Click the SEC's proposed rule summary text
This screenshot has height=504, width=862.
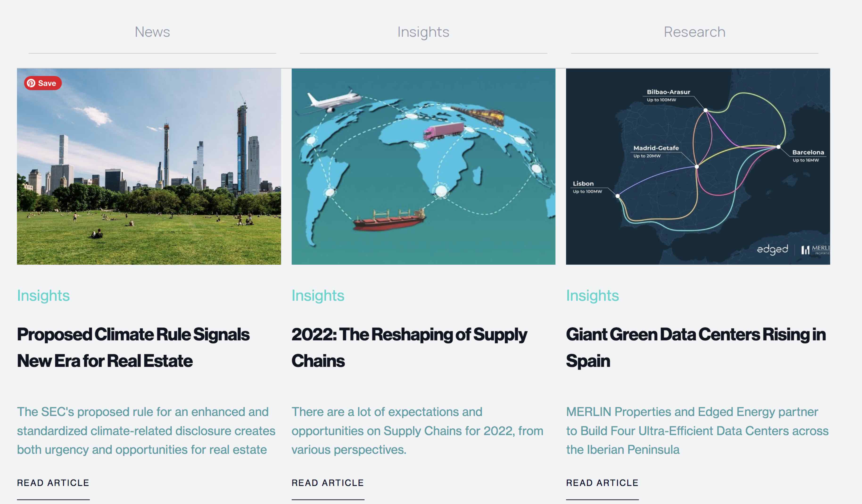tap(146, 431)
